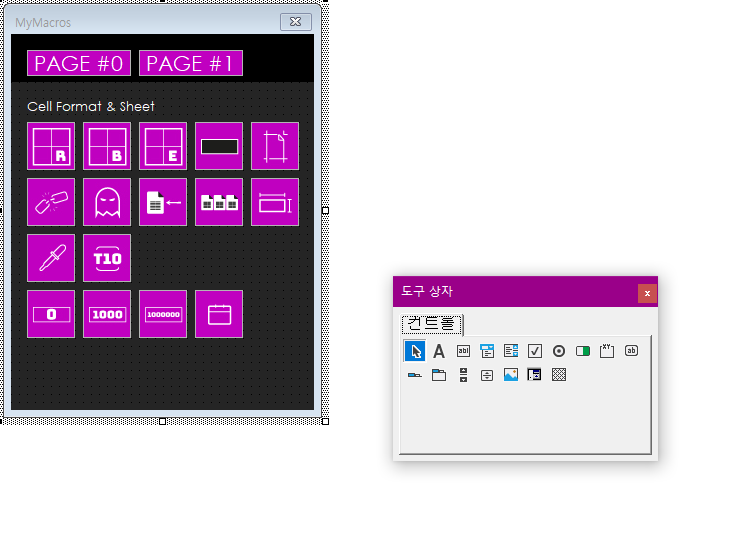Close the 도구 상자 toolbox window
The width and height of the screenshot is (731, 534).
(x=647, y=293)
